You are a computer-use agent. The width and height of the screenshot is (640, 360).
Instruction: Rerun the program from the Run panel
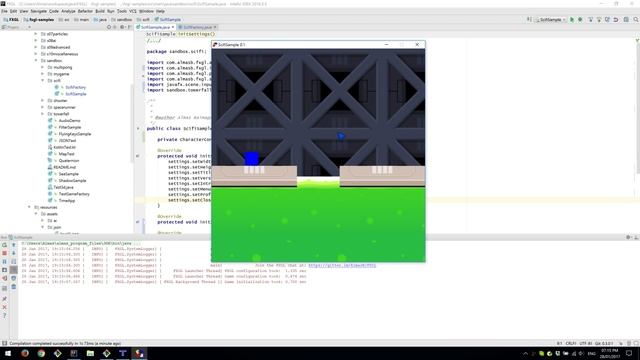pos(4,245)
